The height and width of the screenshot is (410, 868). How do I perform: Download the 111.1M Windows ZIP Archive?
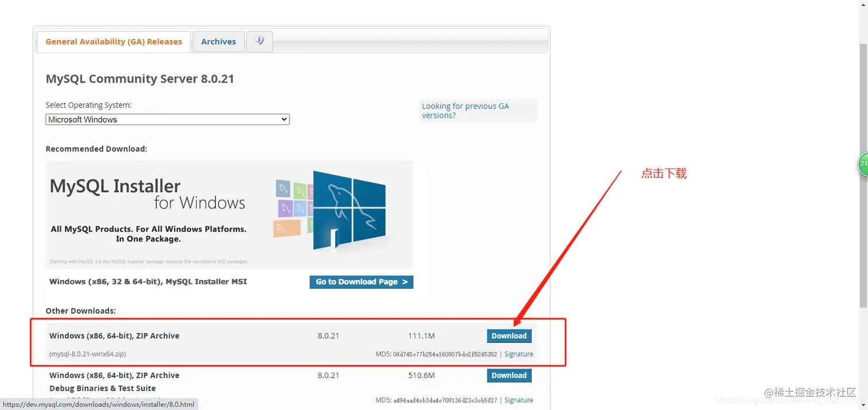(x=509, y=336)
